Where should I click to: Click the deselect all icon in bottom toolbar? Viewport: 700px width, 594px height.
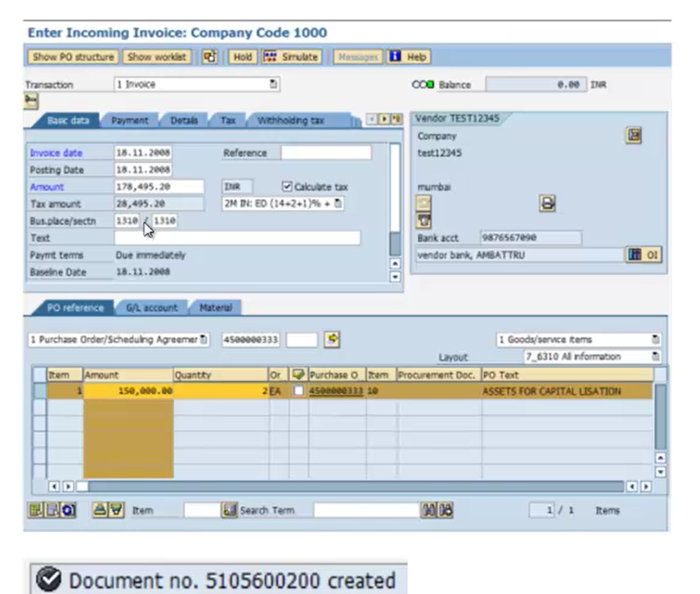click(52, 510)
